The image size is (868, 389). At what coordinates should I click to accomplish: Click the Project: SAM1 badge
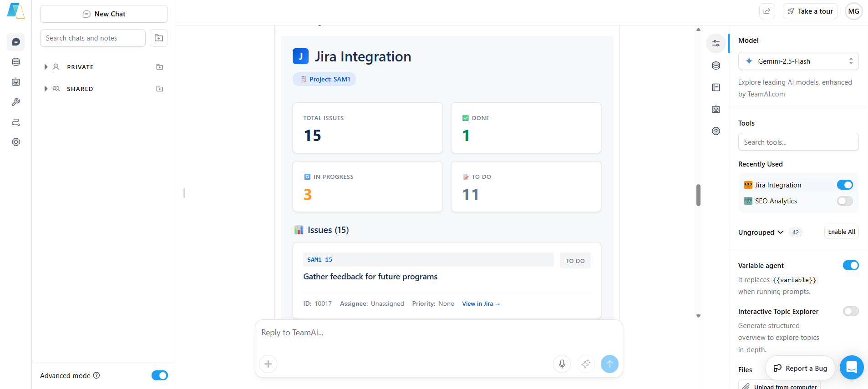coord(324,79)
